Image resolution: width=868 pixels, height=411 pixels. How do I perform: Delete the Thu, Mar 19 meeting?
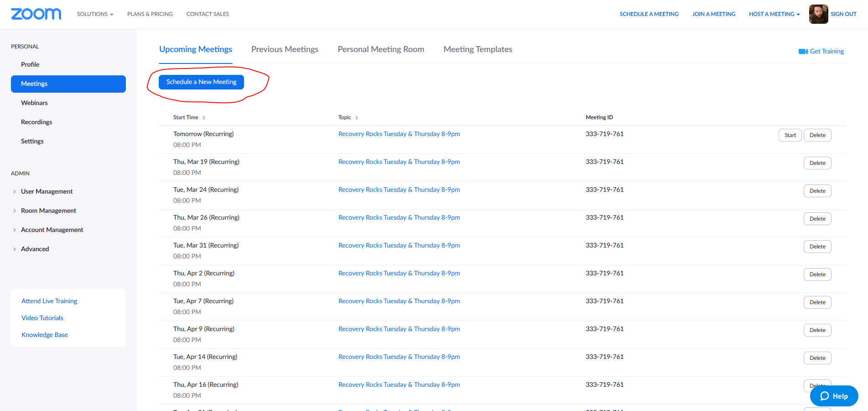click(x=817, y=163)
